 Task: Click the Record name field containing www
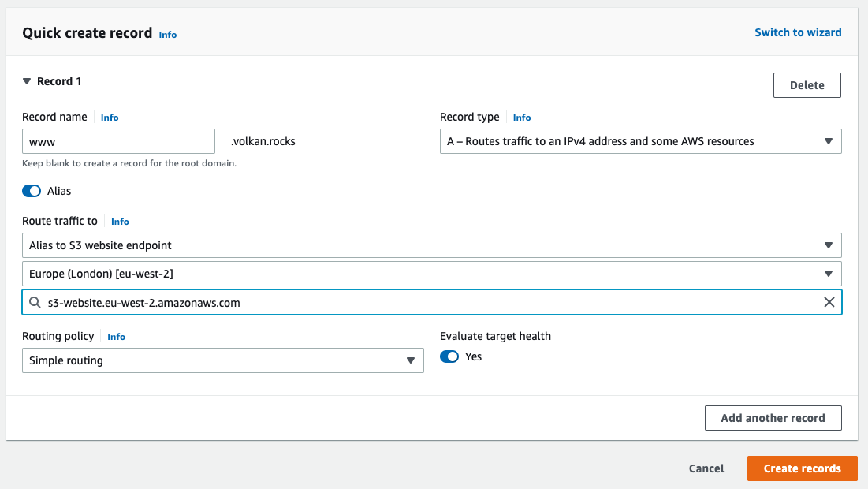(x=118, y=141)
